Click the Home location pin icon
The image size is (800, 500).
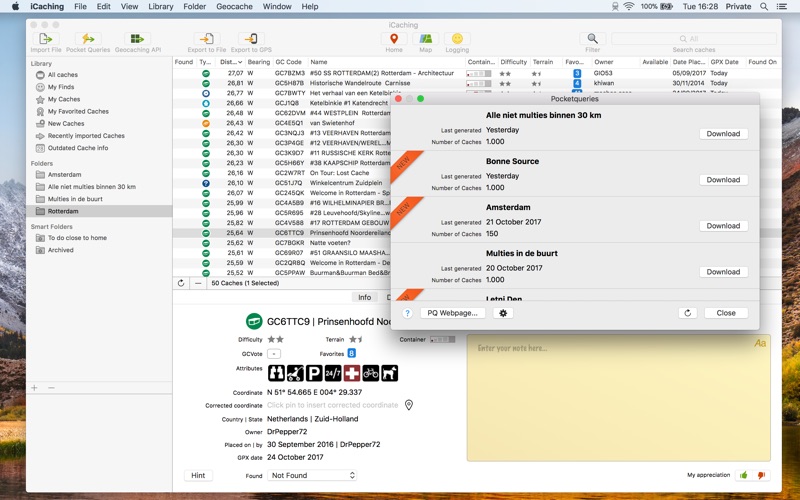394,39
